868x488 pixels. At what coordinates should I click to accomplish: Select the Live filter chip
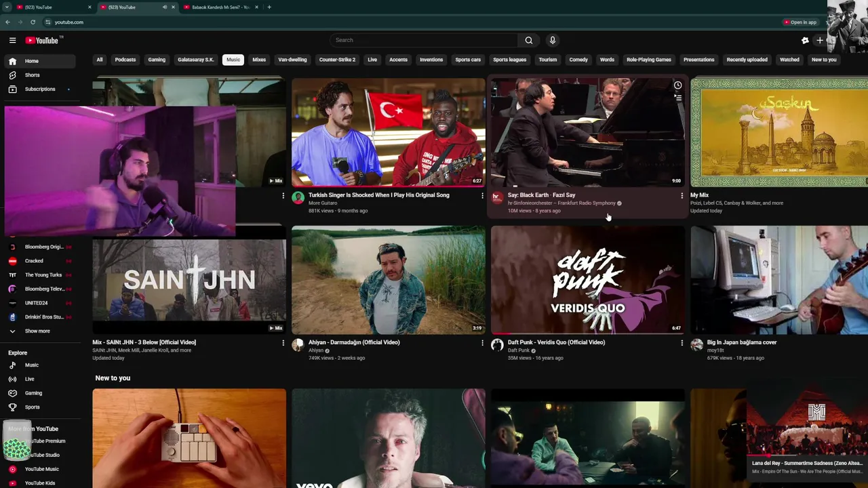pyautogui.click(x=372, y=60)
